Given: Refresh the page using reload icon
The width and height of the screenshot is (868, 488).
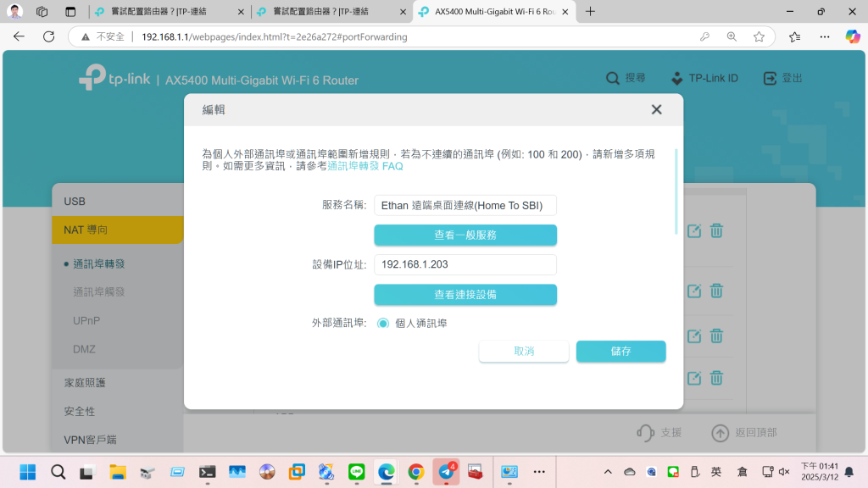Looking at the screenshot, I should point(48,36).
